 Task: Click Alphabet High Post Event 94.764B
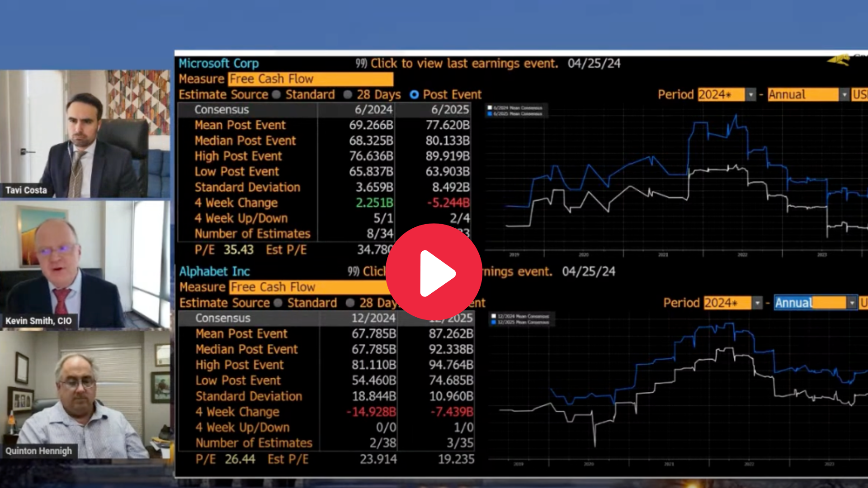click(451, 365)
